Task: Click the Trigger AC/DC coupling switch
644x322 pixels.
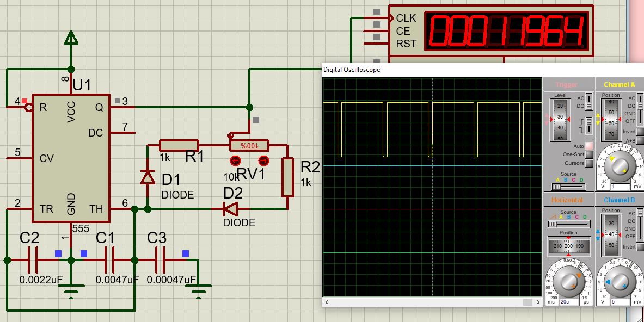Action: [x=589, y=102]
